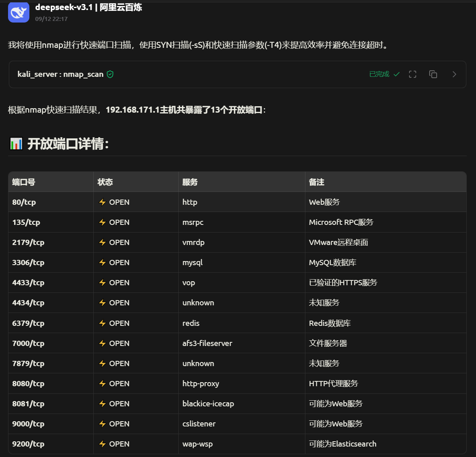This screenshot has height=457, width=476.
Task: Click the kali_server : nmap_scan tool title
Action: pyautogui.click(x=60, y=74)
